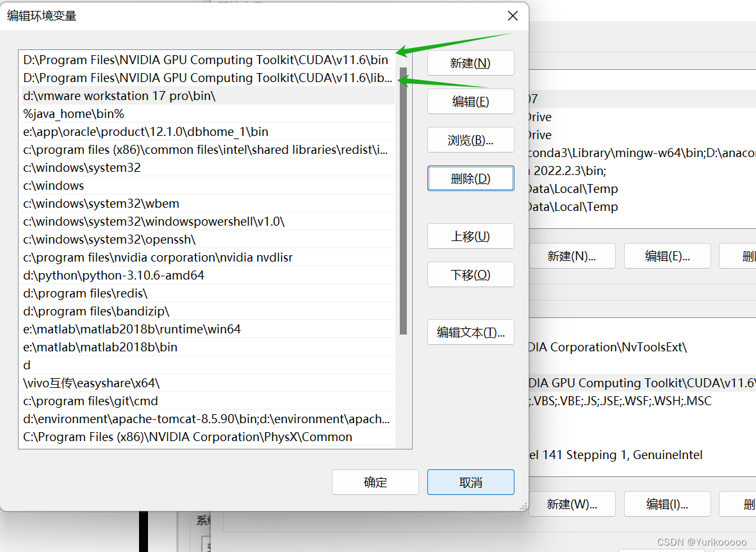This screenshot has height=552, width=756.
Task: Select the c:\windows\system32 entry
Action: (208, 167)
